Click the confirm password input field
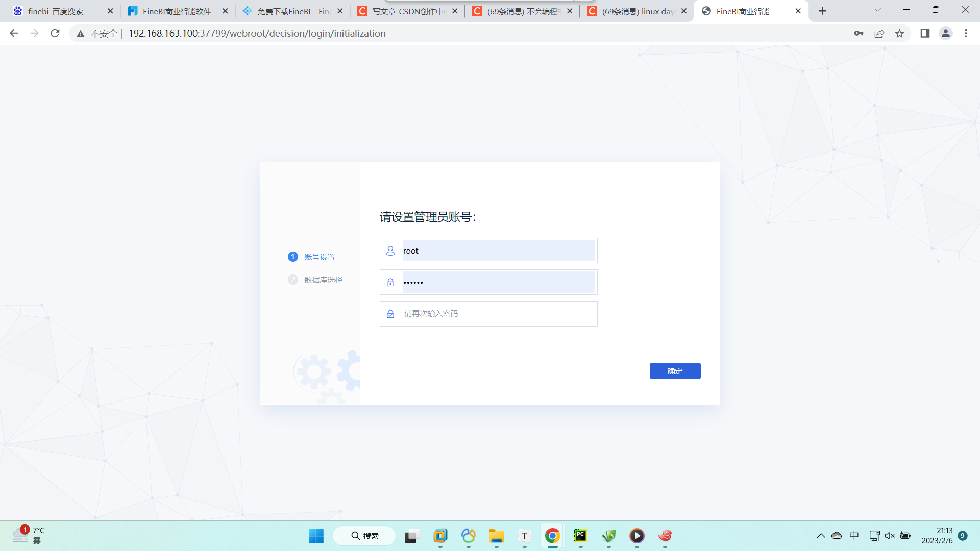Image resolution: width=980 pixels, height=551 pixels. [488, 313]
